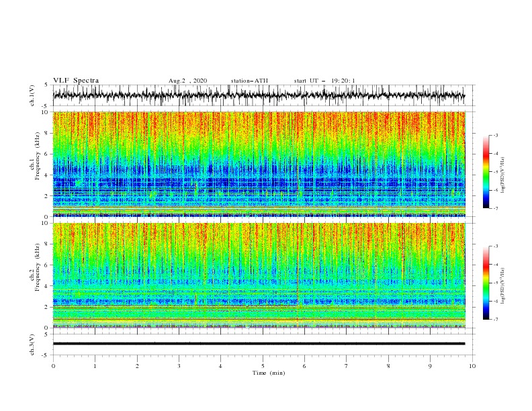The width and height of the screenshot is (532, 411).
Task: Click the "-7" tick on lower color bar
Action: (x=494, y=320)
